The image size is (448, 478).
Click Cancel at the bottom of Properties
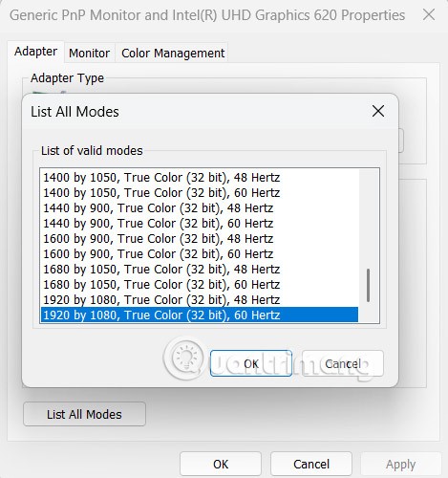(311, 464)
